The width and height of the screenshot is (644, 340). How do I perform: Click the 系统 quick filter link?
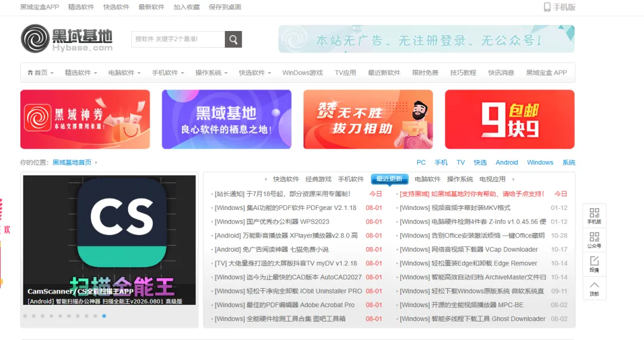569,163
